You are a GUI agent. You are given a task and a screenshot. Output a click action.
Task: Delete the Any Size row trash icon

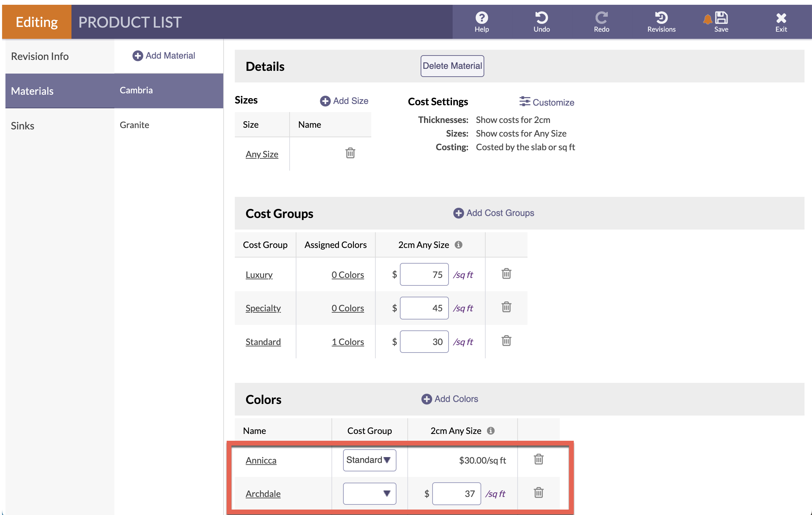pos(350,153)
